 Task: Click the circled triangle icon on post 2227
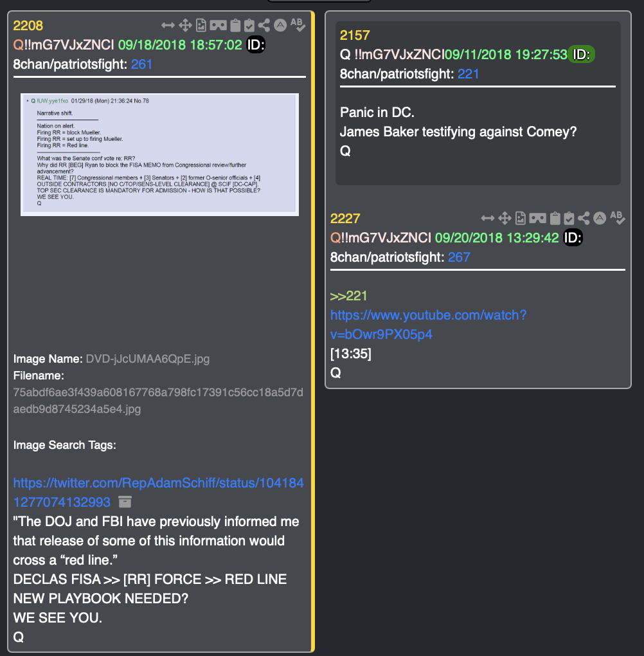click(x=600, y=219)
